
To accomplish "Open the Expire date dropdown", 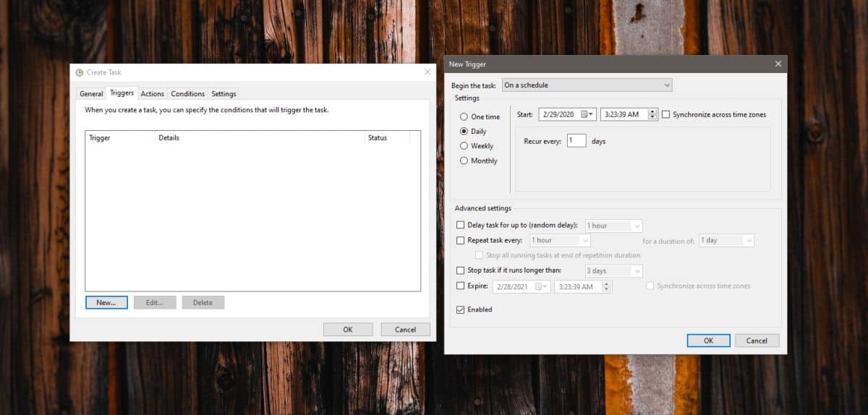I will coord(542,286).
